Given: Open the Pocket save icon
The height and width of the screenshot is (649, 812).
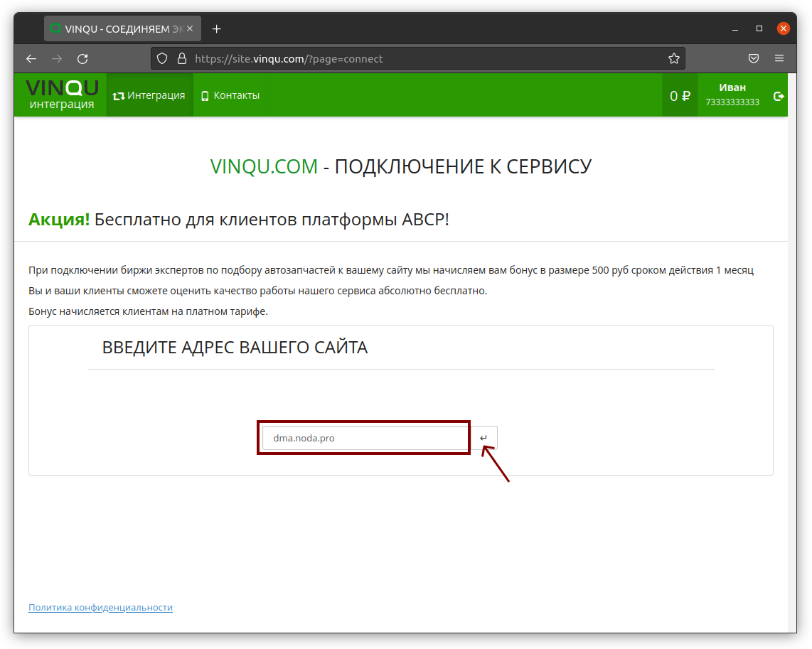Looking at the screenshot, I should (754, 58).
